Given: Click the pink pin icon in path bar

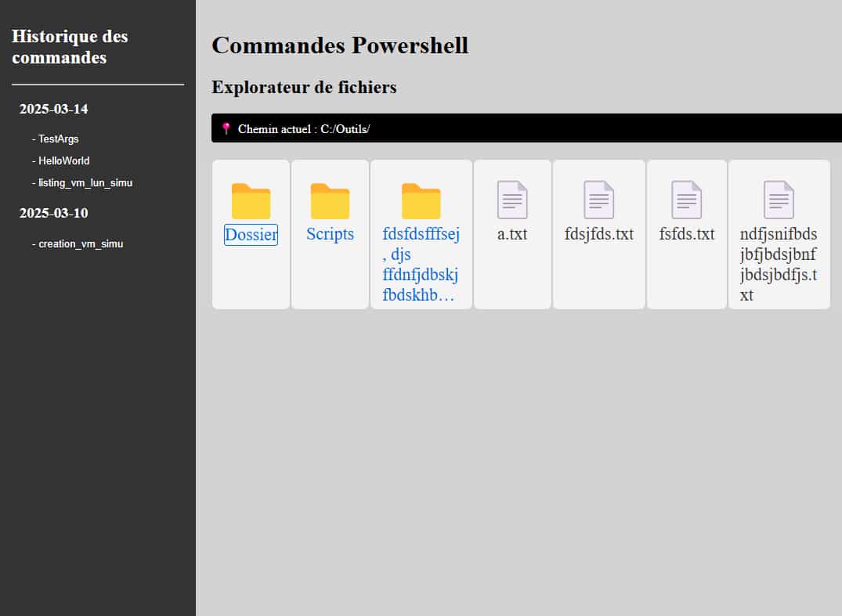Looking at the screenshot, I should pos(226,128).
